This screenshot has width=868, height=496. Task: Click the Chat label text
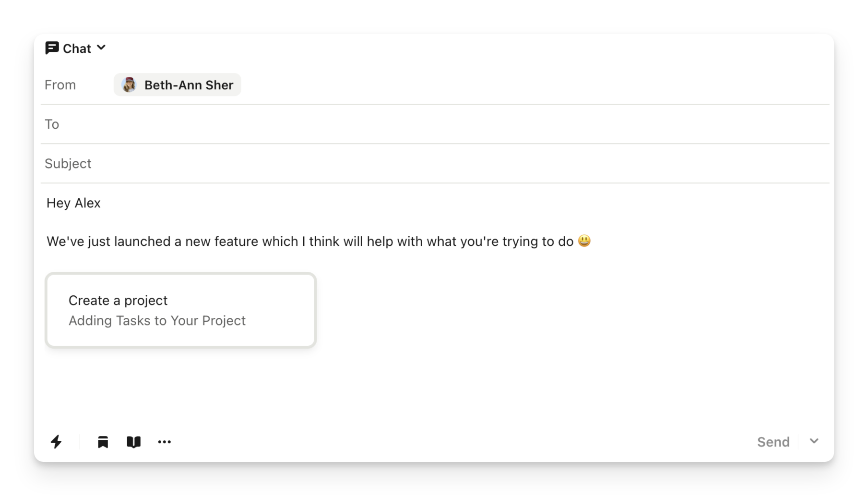click(x=77, y=48)
